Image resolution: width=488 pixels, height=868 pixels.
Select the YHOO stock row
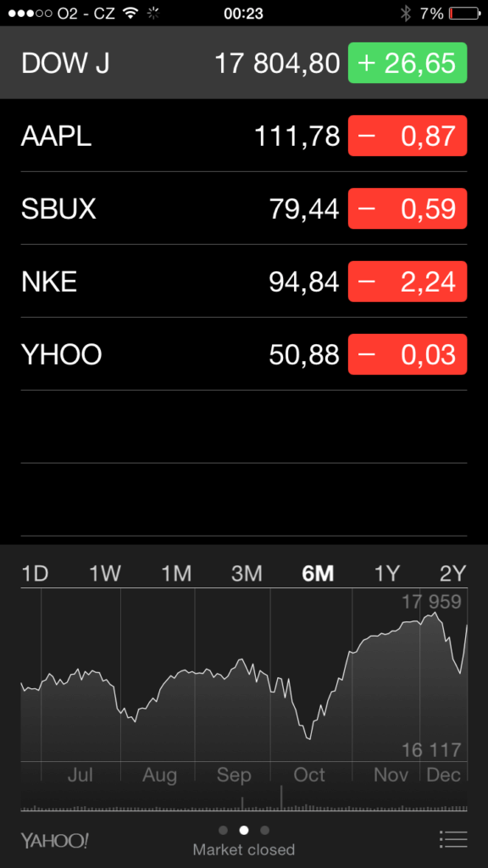pyautogui.click(x=244, y=354)
